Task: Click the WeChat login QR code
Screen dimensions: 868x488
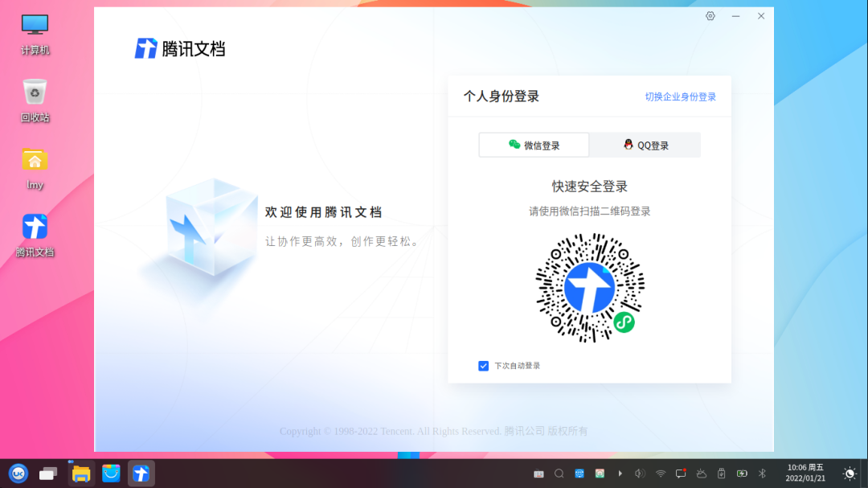Action: click(590, 288)
